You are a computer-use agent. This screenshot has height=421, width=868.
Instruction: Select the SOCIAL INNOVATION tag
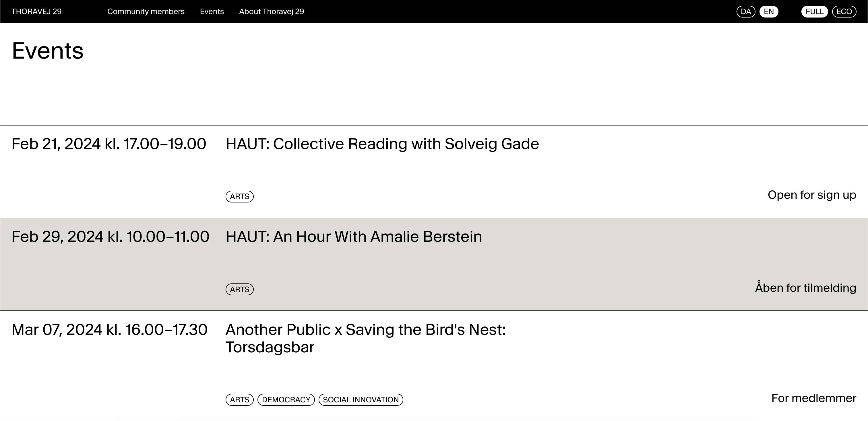point(361,400)
